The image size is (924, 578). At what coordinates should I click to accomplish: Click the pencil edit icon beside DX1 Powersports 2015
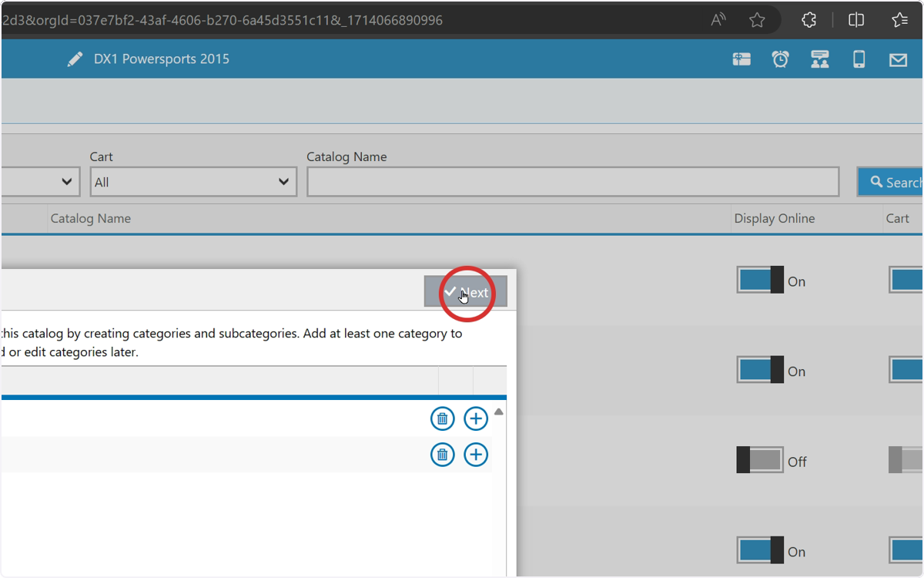tap(75, 59)
